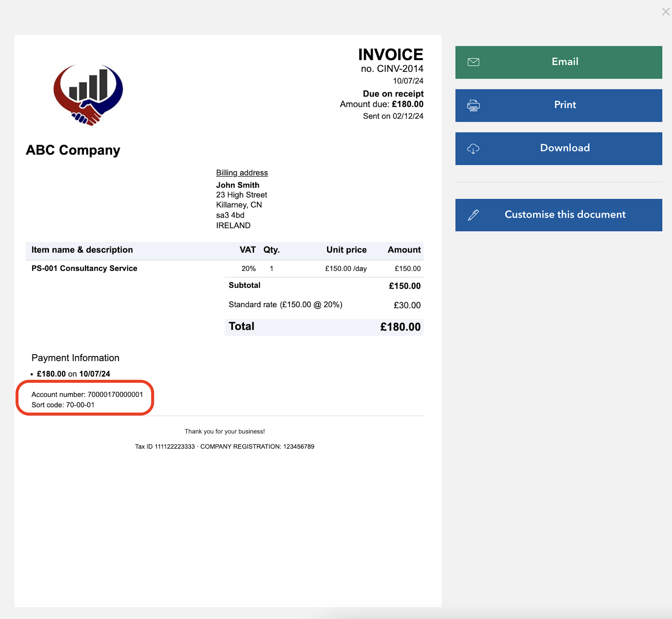Image resolution: width=672 pixels, height=619 pixels.
Task: Open Customise this document
Action: [564, 215]
